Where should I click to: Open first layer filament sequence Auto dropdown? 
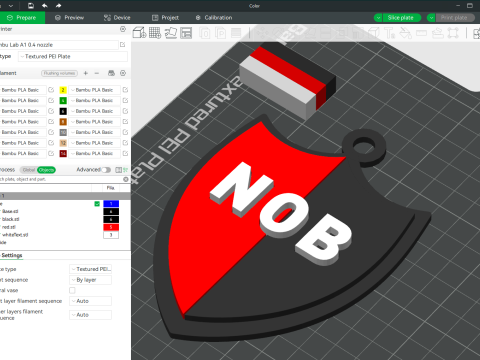click(x=90, y=301)
